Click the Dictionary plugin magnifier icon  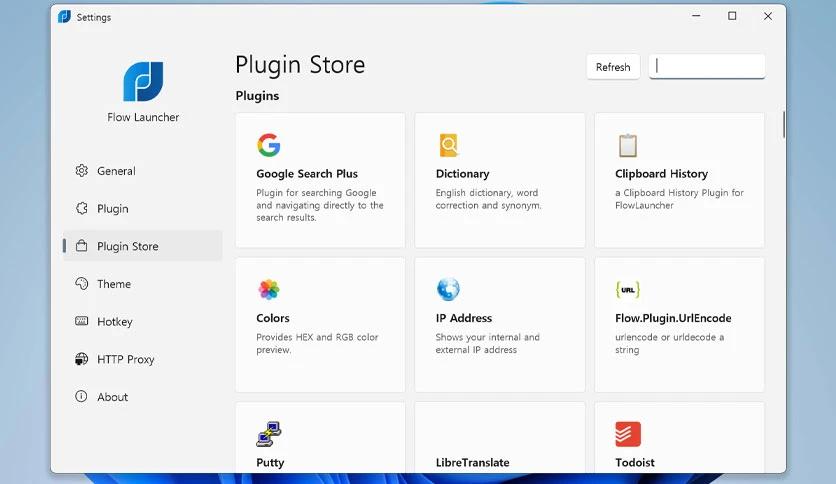[x=448, y=145]
